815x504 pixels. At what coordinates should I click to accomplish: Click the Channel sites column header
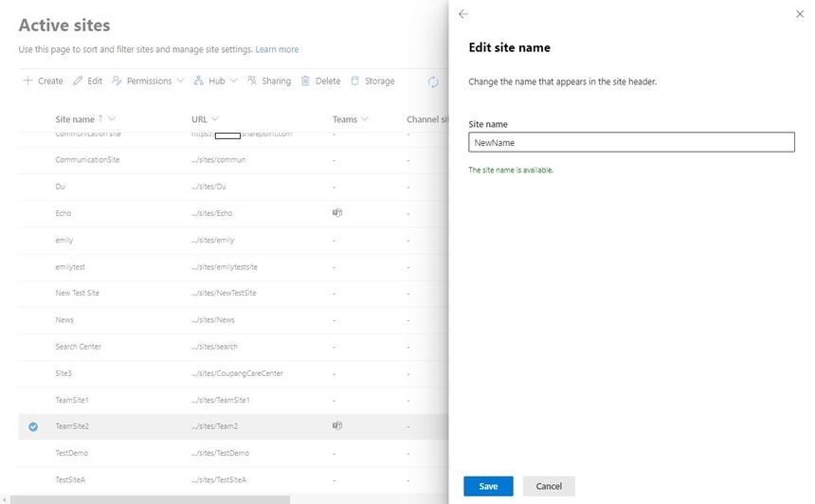(x=426, y=119)
